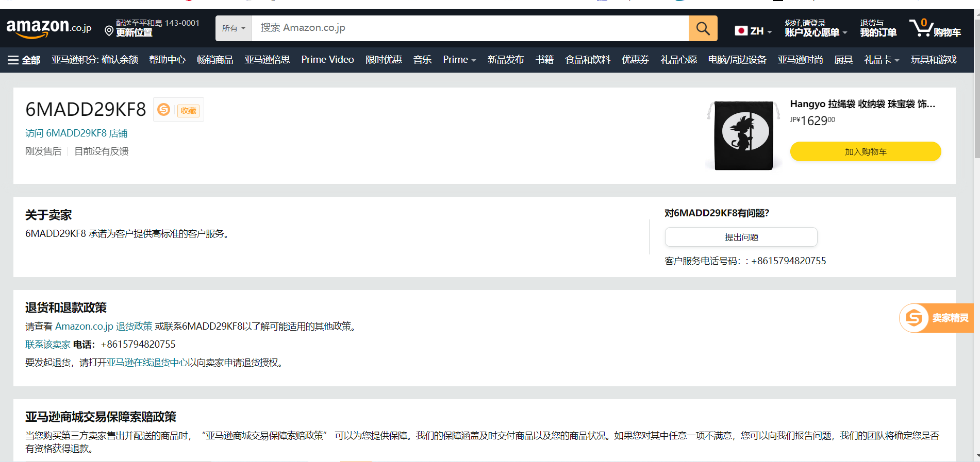Open 畅销商品 in navigation bar
Image resolution: width=980 pixels, height=462 pixels.
tap(215, 60)
